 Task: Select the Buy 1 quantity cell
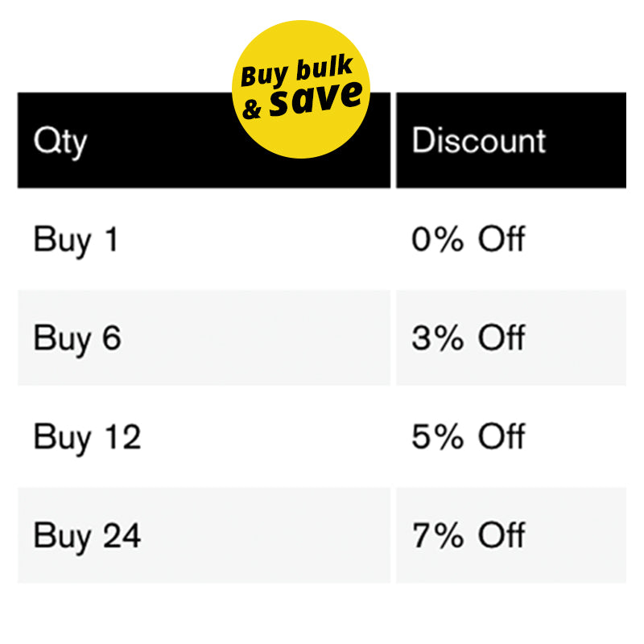(76, 240)
